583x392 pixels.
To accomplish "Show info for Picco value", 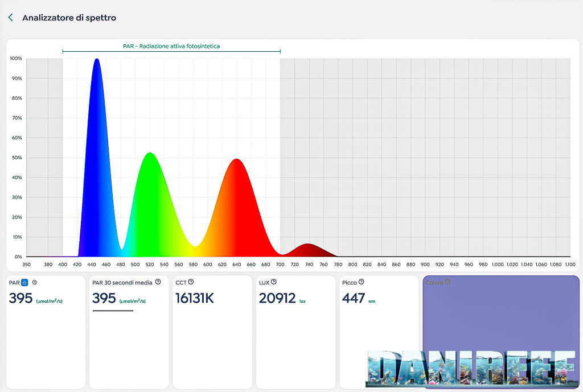I will (361, 282).
